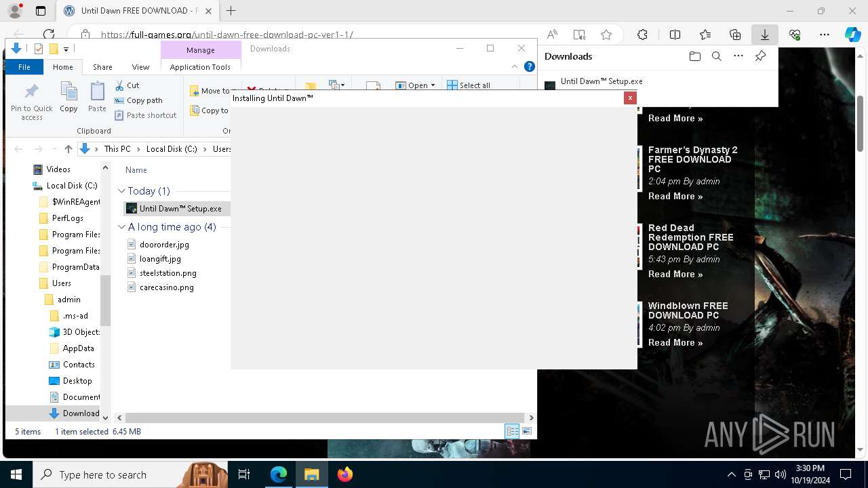Open more options in Edge Downloads panel

click(x=738, y=56)
